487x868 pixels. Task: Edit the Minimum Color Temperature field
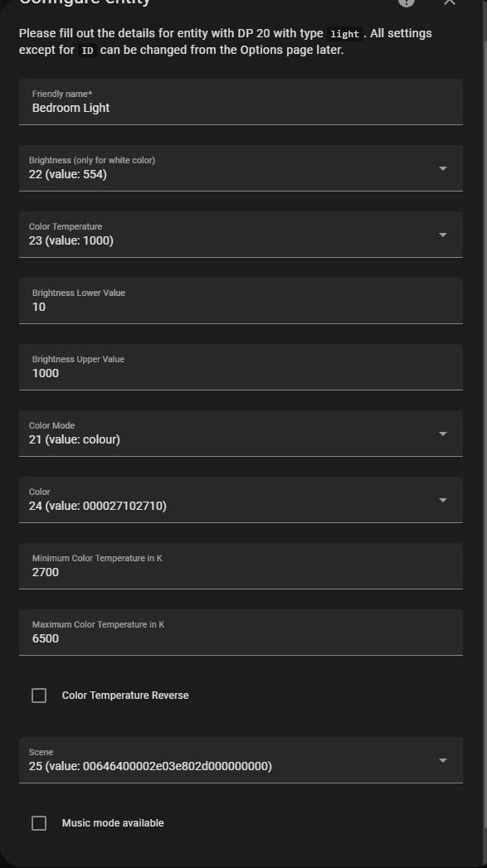(241, 572)
